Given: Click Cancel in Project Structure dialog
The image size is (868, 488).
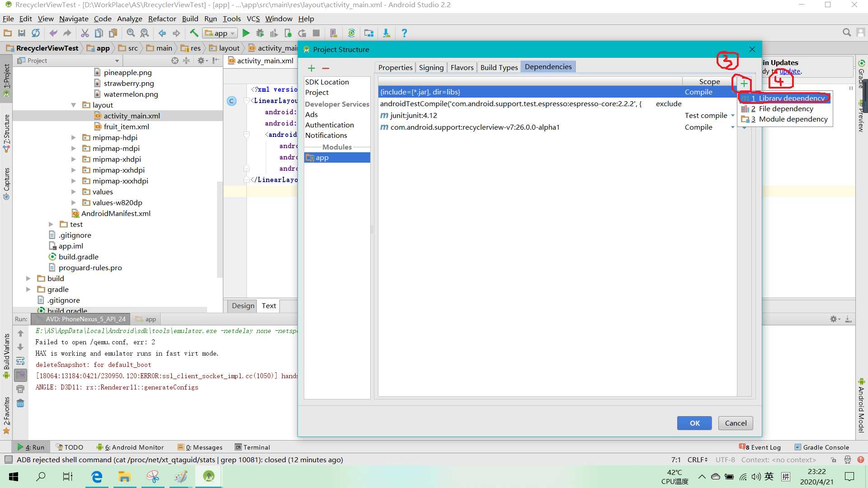Looking at the screenshot, I should point(736,423).
